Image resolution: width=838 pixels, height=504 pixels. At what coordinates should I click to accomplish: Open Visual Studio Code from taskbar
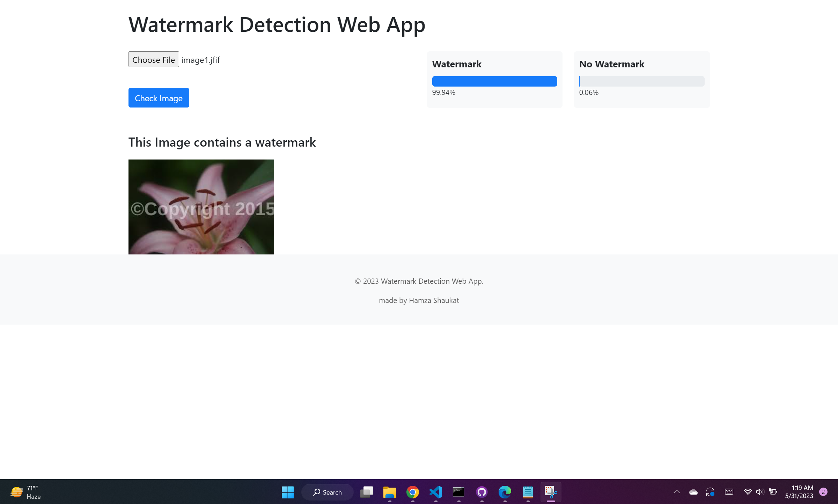pyautogui.click(x=436, y=492)
